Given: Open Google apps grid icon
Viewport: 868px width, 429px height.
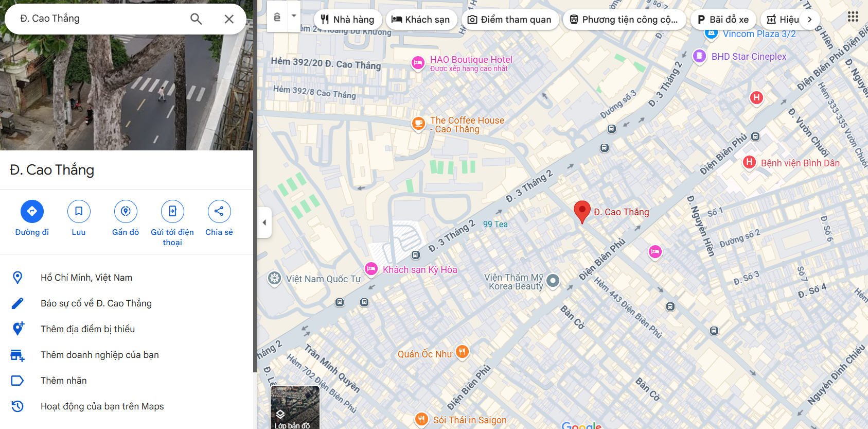Looking at the screenshot, I should (x=853, y=17).
